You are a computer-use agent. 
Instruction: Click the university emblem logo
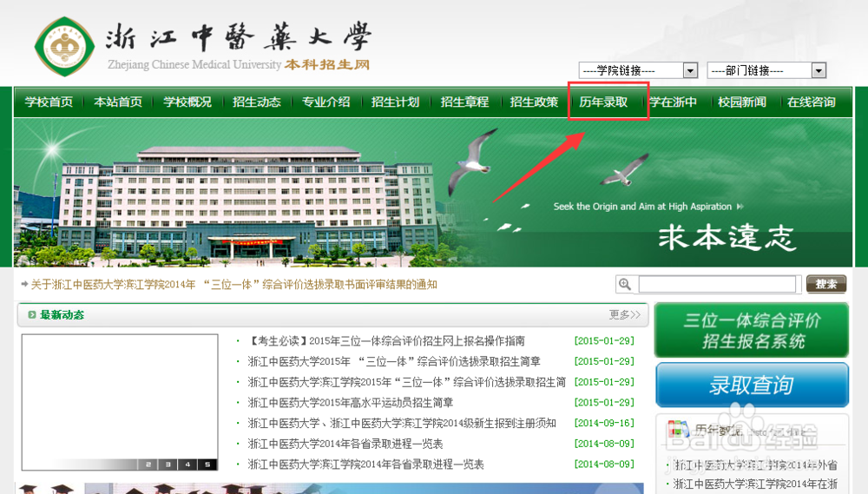pos(64,47)
